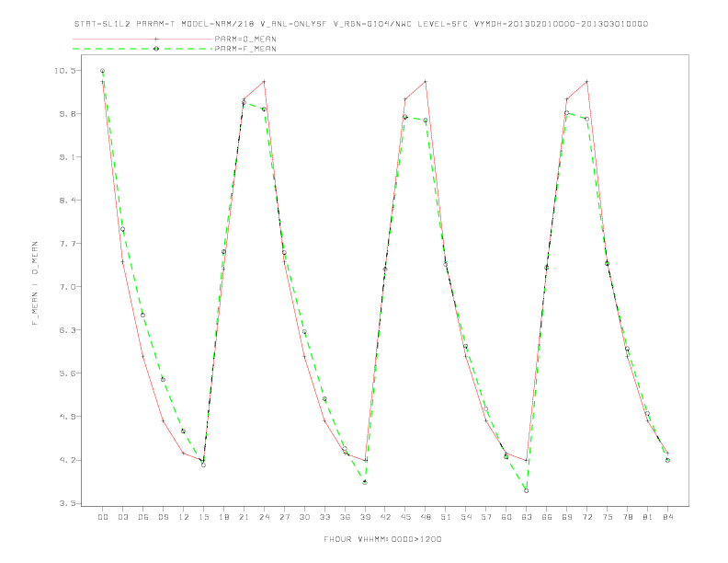Click the PARM=F_MEAN legend label

coord(245,49)
